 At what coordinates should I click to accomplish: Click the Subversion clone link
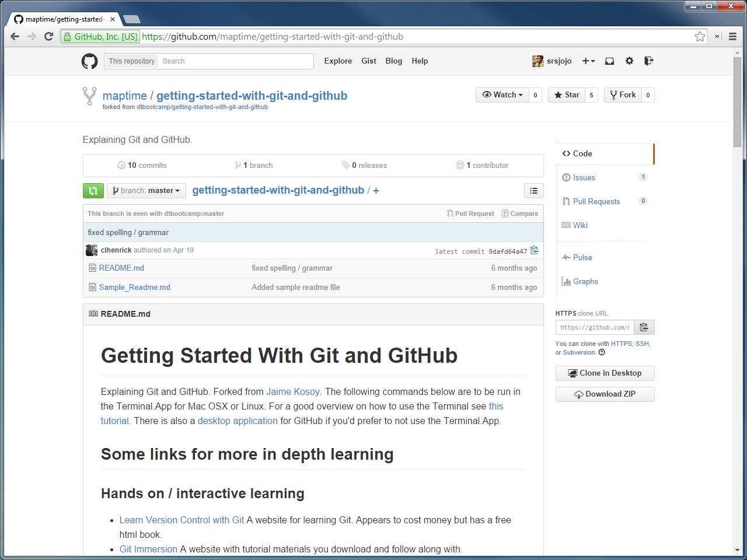579,352
